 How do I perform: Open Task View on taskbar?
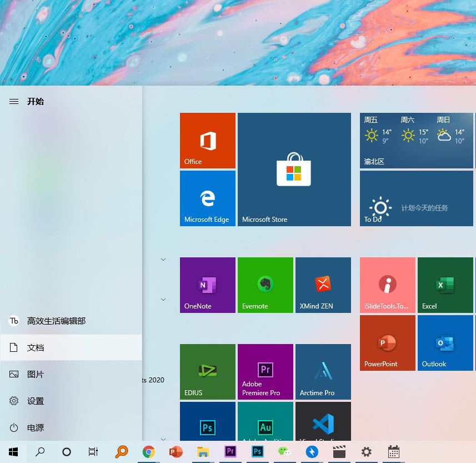[93, 452]
